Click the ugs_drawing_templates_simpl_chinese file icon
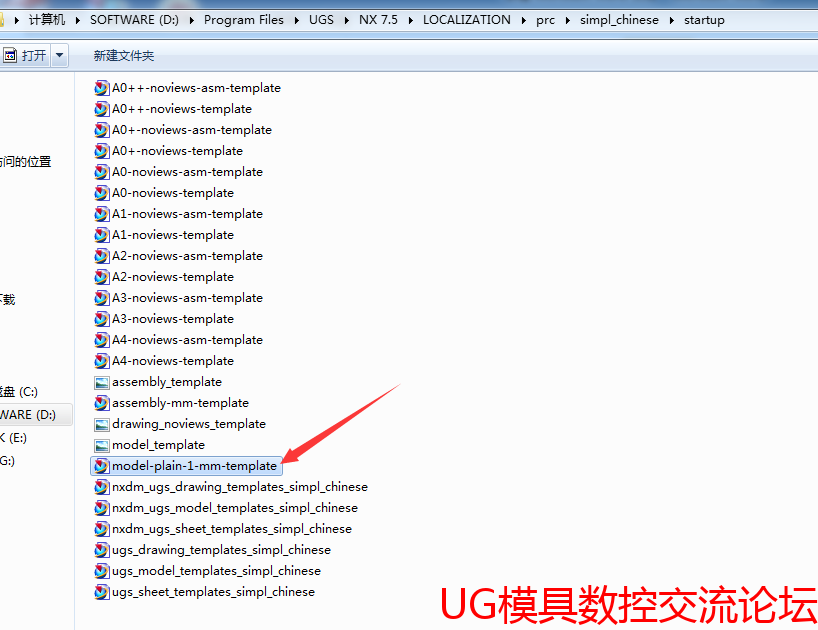This screenshot has height=630, width=818. coord(102,550)
